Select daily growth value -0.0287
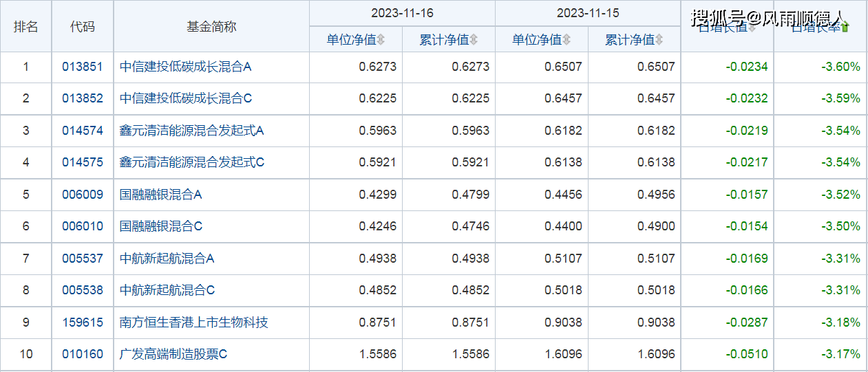 pyautogui.click(x=747, y=322)
